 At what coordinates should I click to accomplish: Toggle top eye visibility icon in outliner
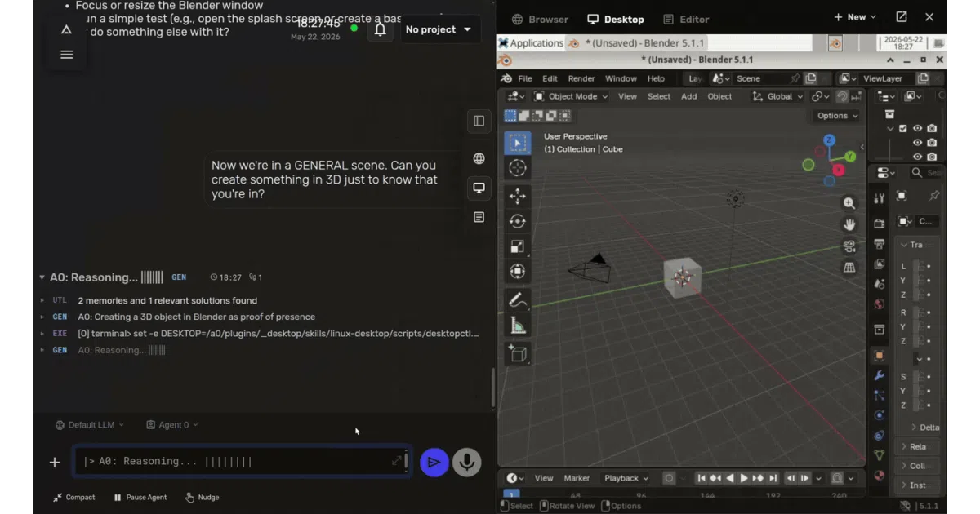coord(917,128)
